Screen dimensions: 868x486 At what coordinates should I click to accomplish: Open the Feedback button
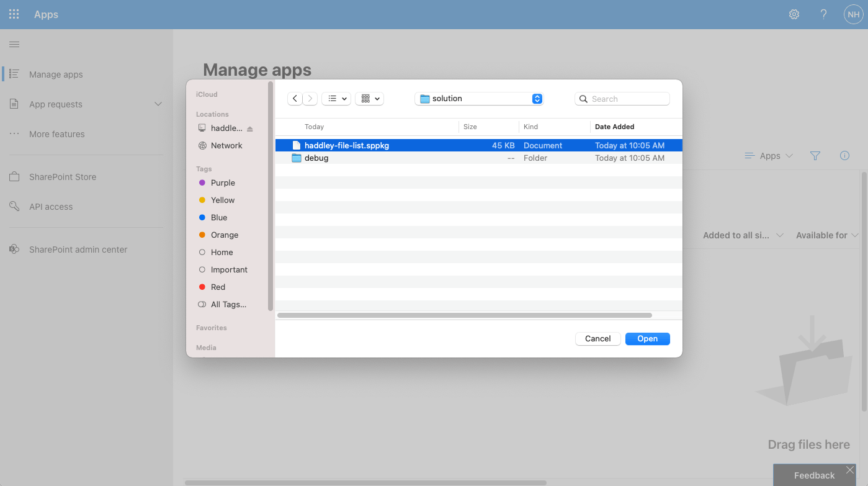click(814, 475)
